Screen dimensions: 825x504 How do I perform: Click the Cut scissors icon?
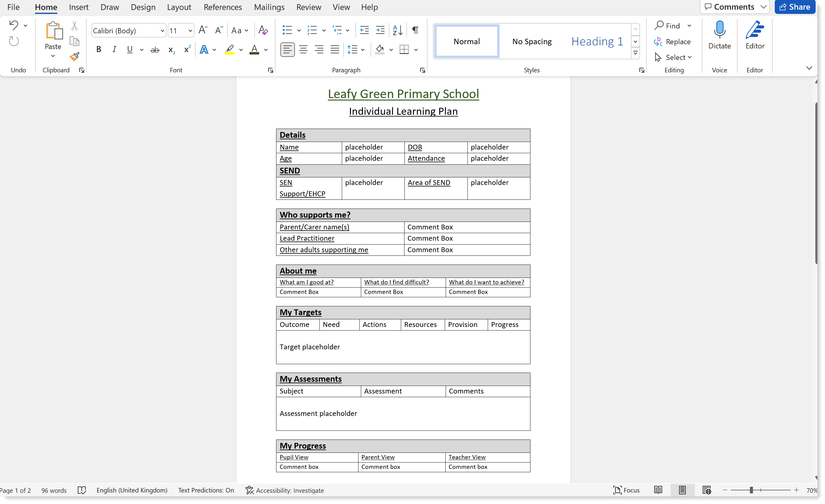(74, 26)
